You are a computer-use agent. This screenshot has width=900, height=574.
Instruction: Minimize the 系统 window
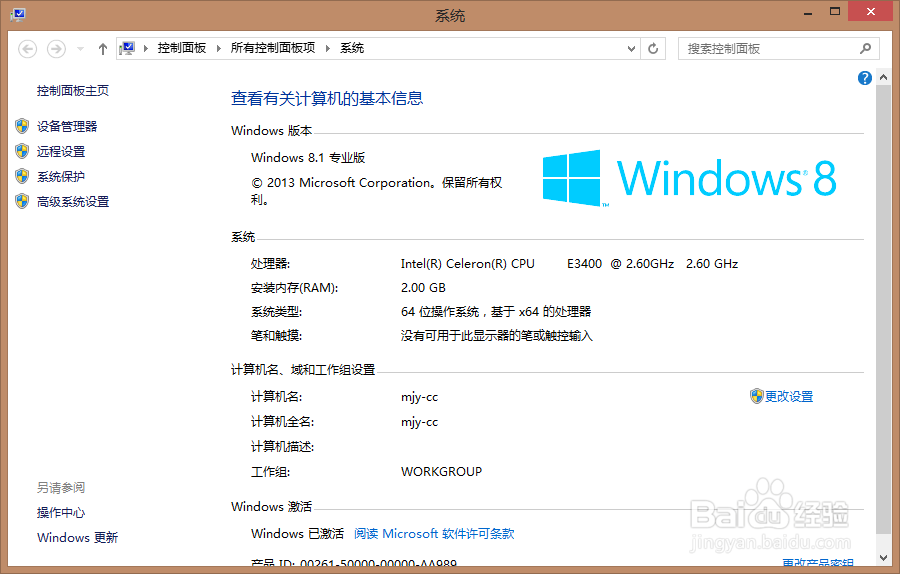[808, 12]
